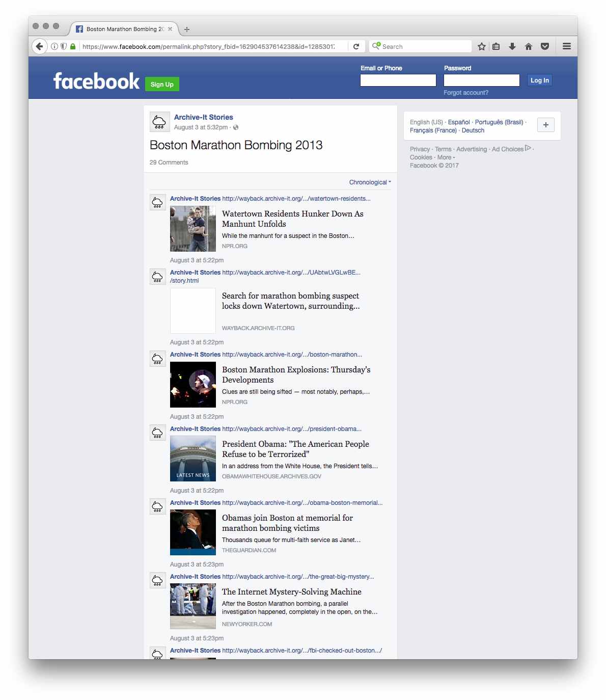Focus the Password field
606x700 pixels.
pos(482,80)
